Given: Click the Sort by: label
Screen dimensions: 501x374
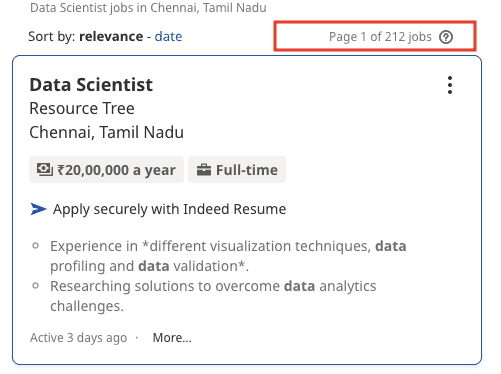Looking at the screenshot, I should coord(52,36).
